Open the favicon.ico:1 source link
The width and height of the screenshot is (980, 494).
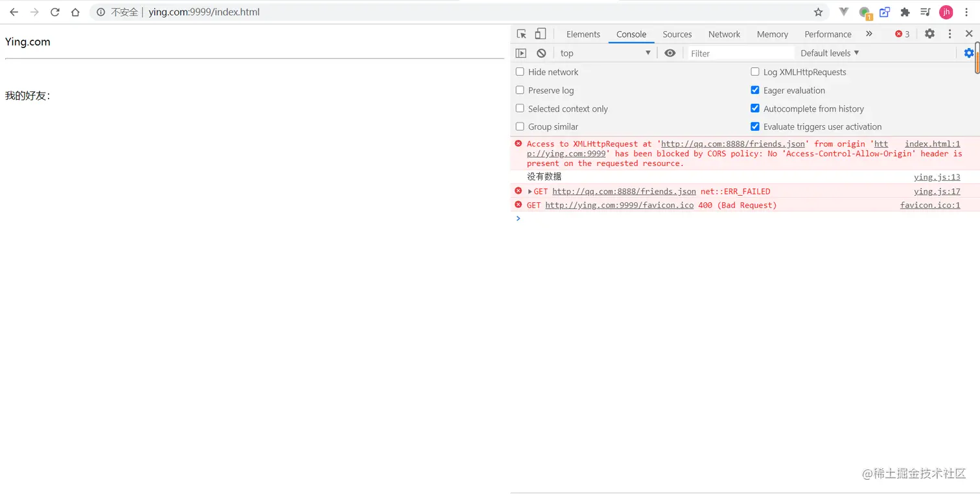(x=930, y=206)
